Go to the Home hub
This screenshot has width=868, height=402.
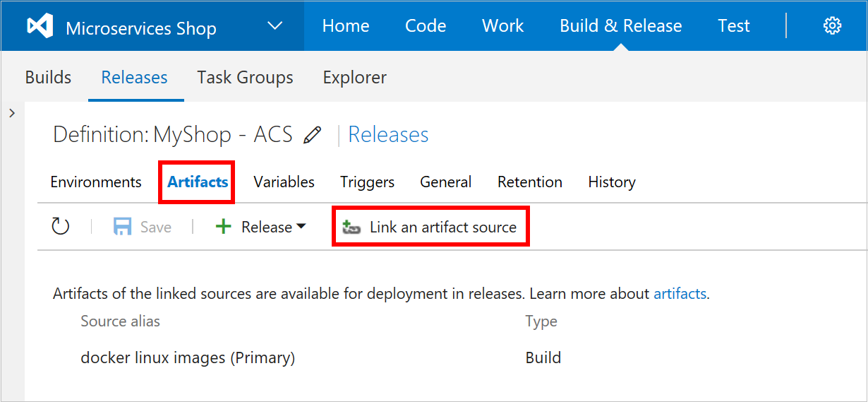coord(346,26)
